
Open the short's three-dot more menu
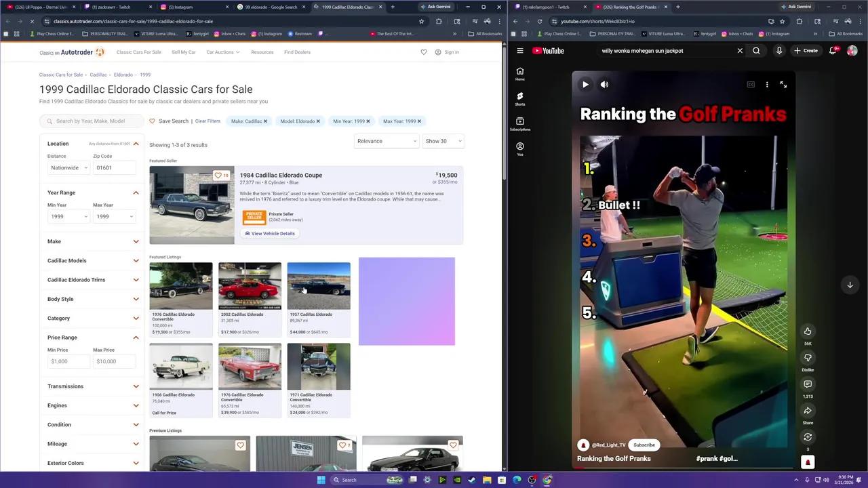pyautogui.click(x=767, y=85)
